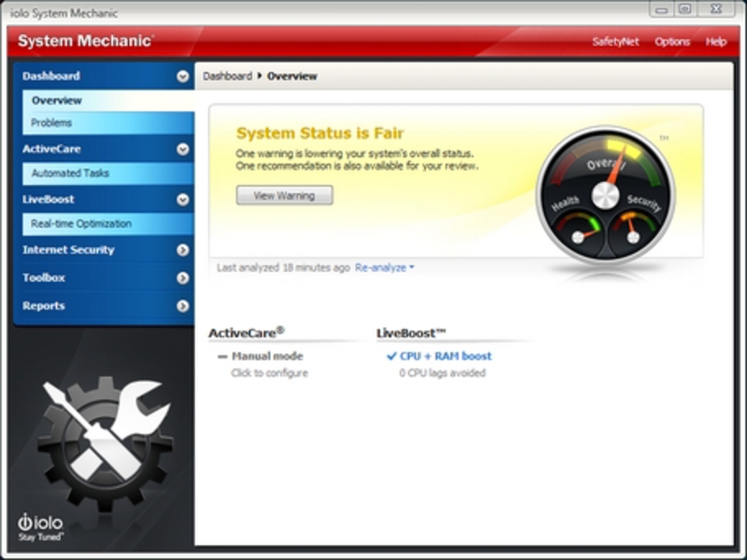The image size is (747, 560).
Task: Minimize the System Mechanic window
Action: (x=661, y=9)
